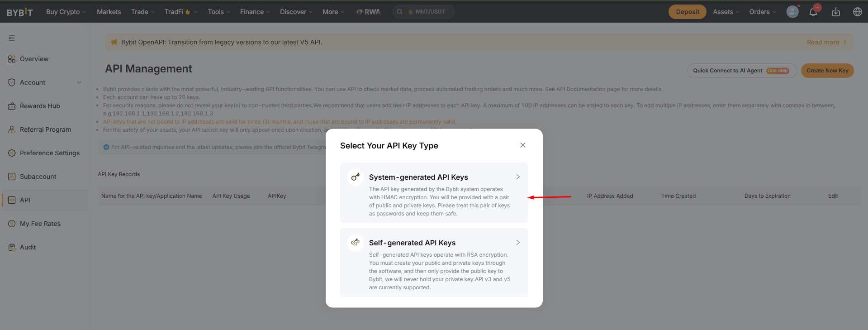This screenshot has width=868, height=330.
Task: Click the Referral Program person icon
Action: 12,129
